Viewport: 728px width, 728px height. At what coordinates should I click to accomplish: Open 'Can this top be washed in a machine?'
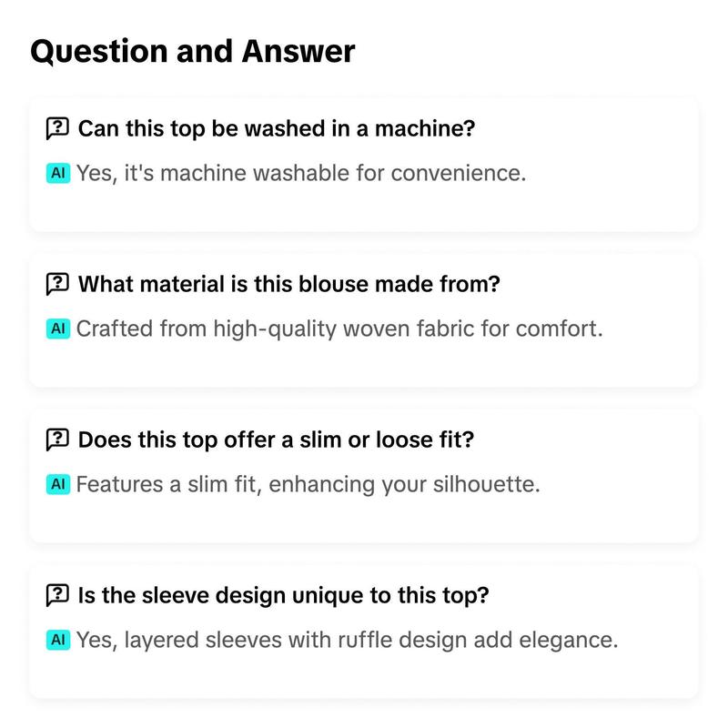click(277, 128)
